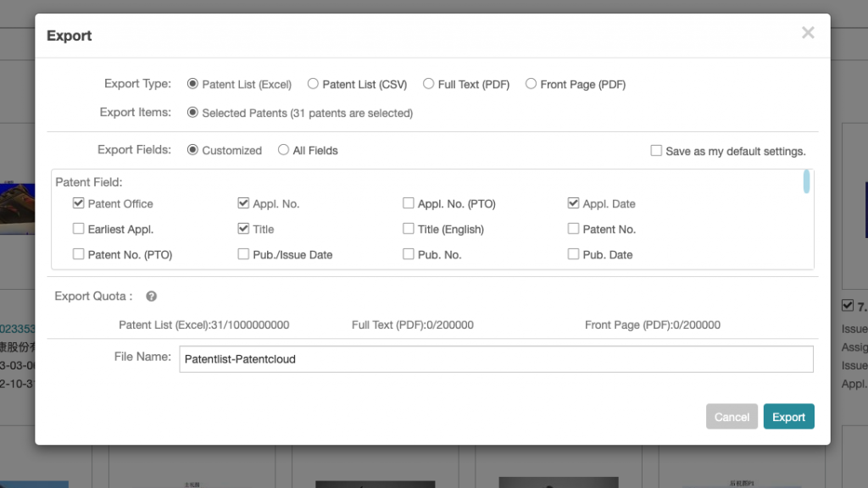Pick the Patent List (Excel) radio option
The image size is (868, 488).
193,84
